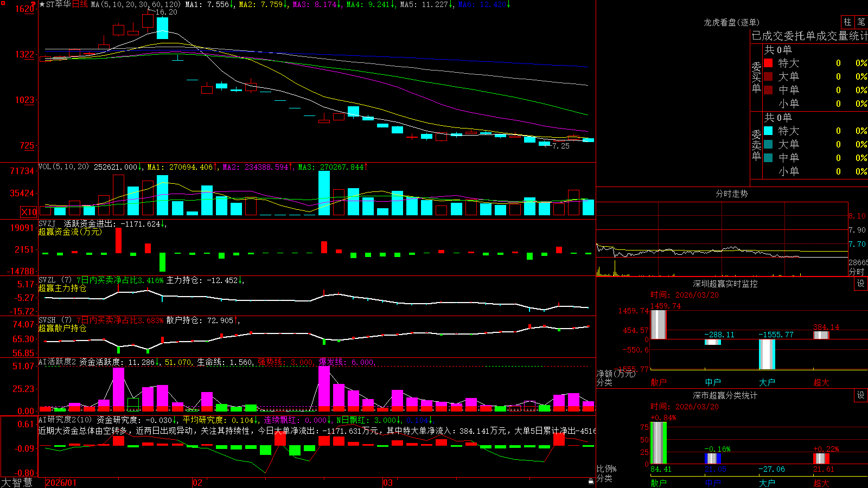Select 散户 category in 深圳超赢实时监控
Image resolution: width=868 pixels, height=488 pixels.
point(659,382)
